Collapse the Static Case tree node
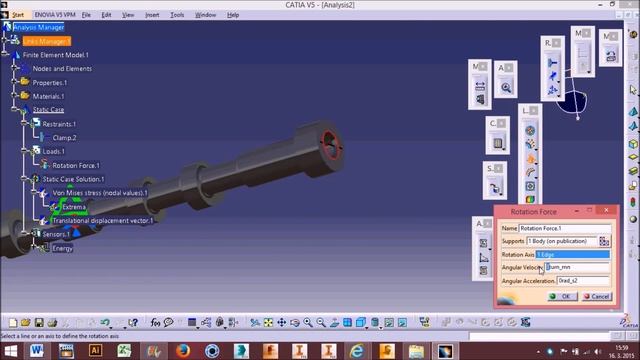 coord(15,109)
